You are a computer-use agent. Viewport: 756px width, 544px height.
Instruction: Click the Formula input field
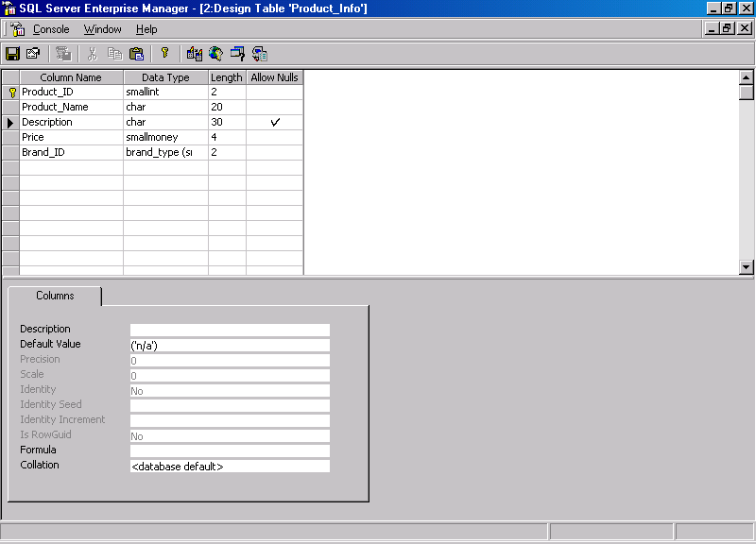coord(230,450)
